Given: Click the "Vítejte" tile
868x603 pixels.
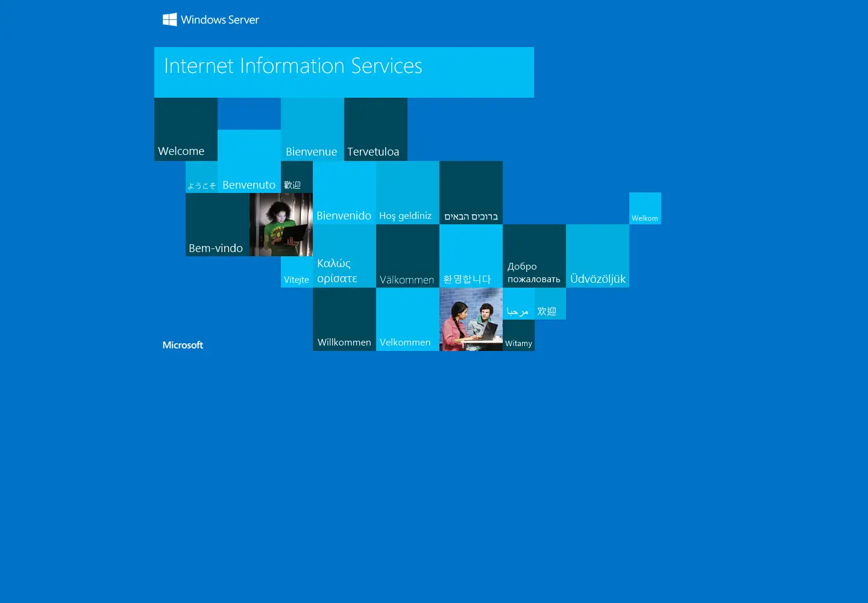Looking at the screenshot, I should (297, 272).
